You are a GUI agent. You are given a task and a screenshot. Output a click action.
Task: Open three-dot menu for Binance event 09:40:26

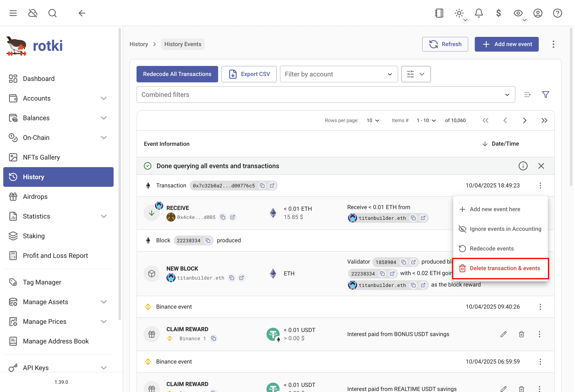point(540,307)
